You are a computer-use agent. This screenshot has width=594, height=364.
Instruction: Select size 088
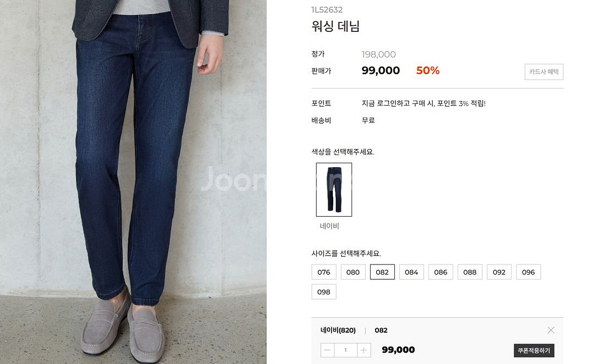(470, 272)
